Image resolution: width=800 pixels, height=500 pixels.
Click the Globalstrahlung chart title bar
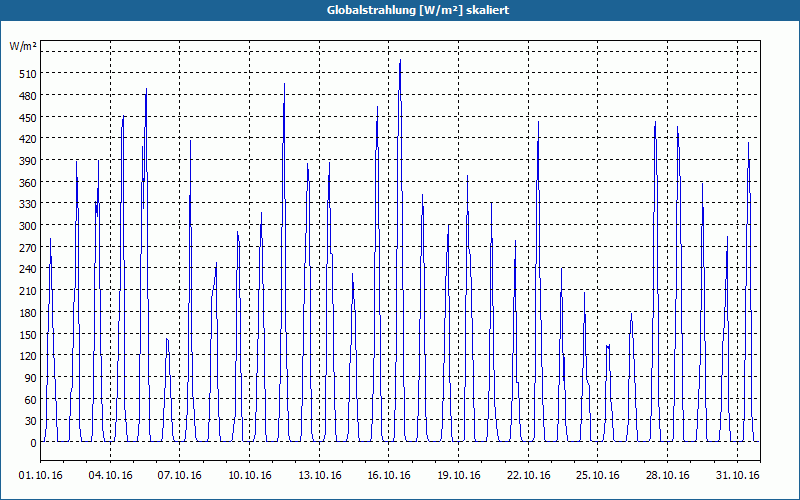[400, 10]
